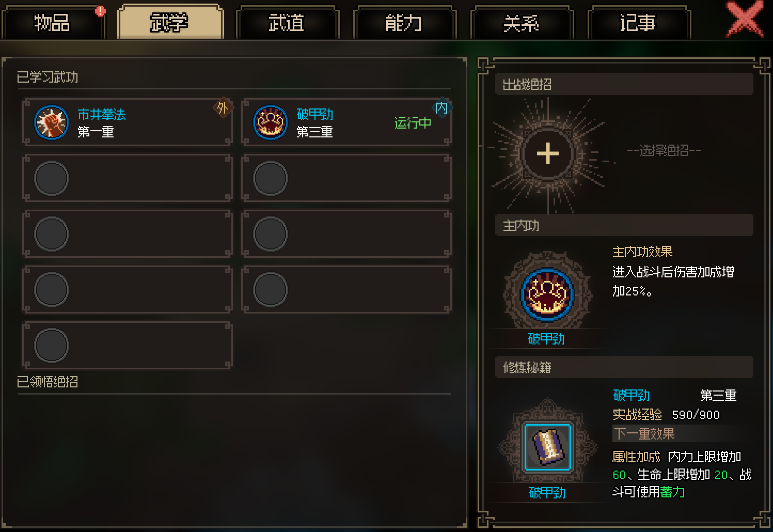Click the --选择绝招-- placeholder text

(x=664, y=150)
